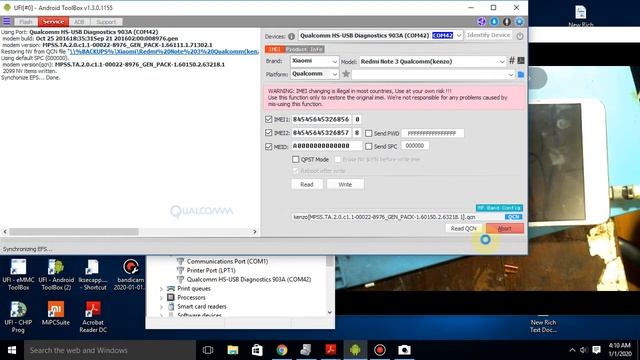Open the settings gear icon in toolbar
The width and height of the screenshot is (640, 360).
520,22
